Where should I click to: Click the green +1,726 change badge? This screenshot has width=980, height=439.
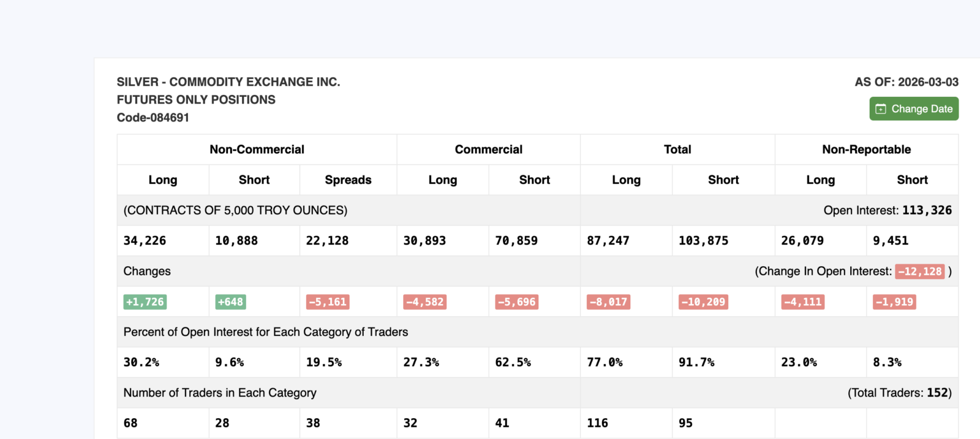click(x=145, y=302)
